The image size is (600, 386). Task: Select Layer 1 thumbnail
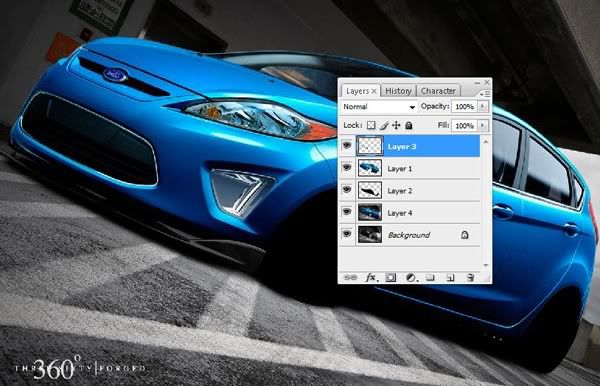pyautogui.click(x=370, y=168)
